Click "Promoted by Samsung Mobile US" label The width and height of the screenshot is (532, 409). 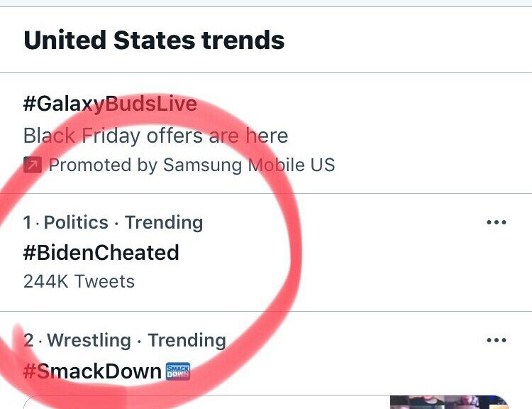192,165
